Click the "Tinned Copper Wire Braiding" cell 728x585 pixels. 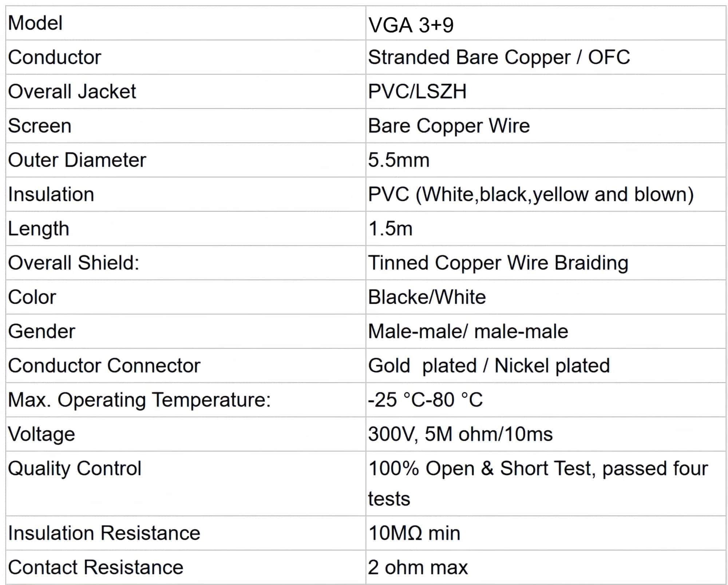pyautogui.click(x=498, y=263)
